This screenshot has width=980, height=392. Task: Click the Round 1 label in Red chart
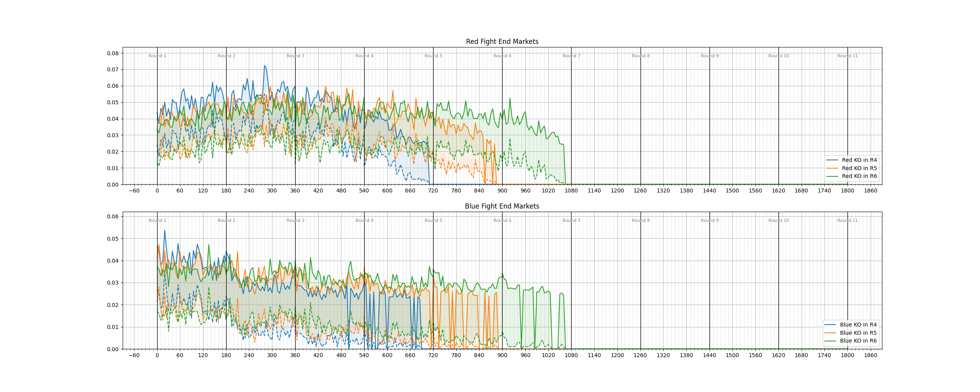(157, 56)
